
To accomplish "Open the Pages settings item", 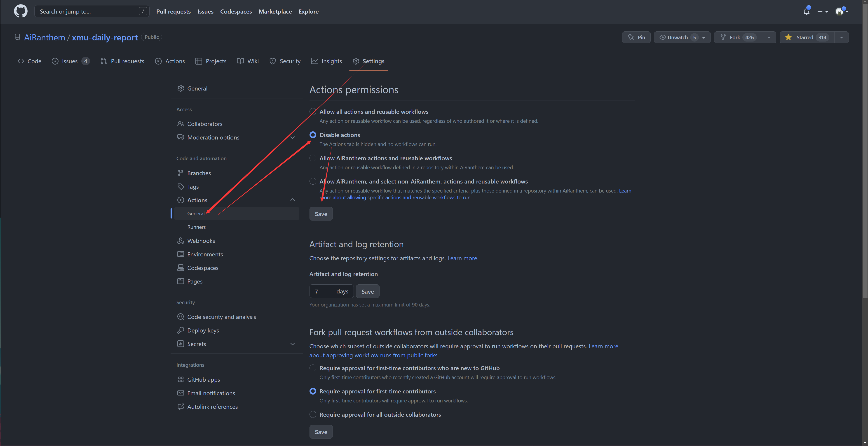I will pos(195,281).
